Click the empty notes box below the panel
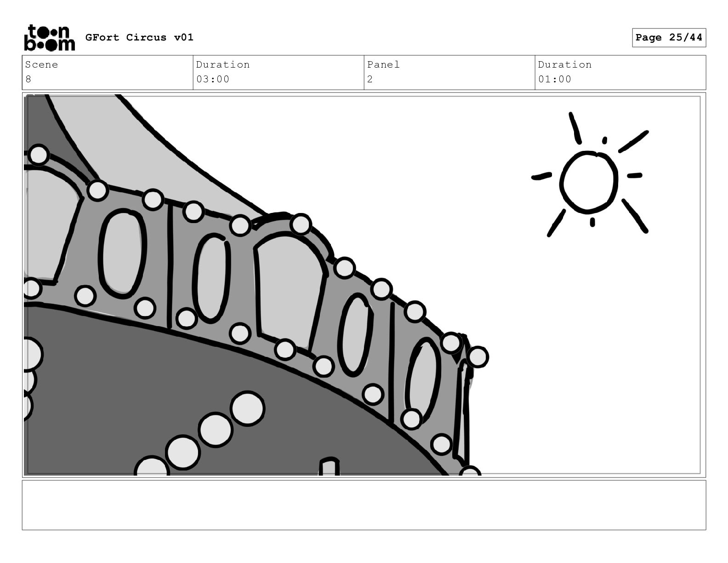728x563 pixels. (x=364, y=505)
